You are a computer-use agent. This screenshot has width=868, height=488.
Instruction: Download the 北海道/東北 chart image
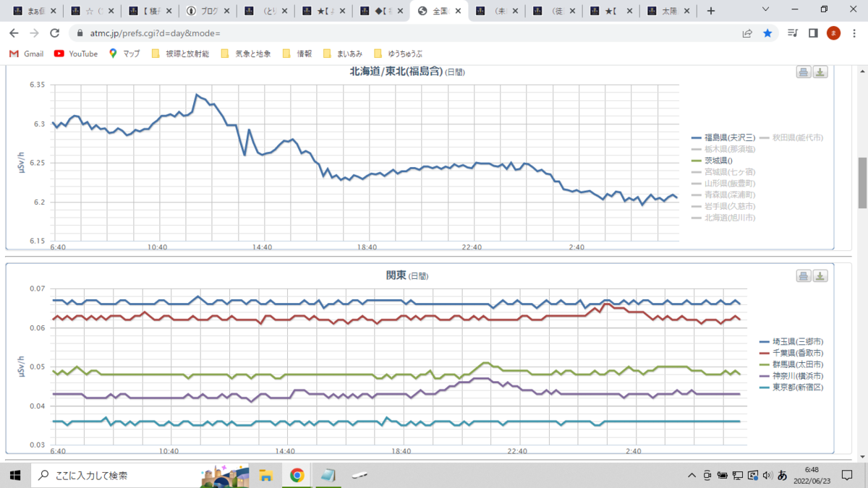[x=820, y=72]
